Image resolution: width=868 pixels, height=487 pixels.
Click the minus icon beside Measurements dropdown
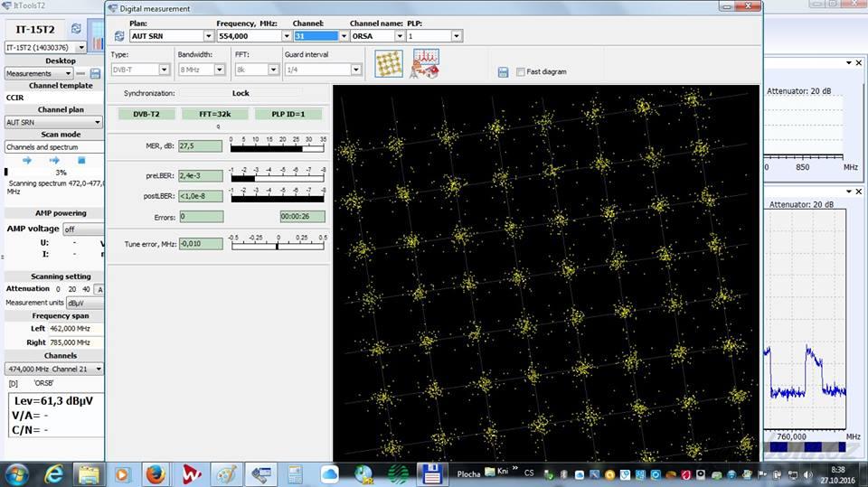point(80,73)
